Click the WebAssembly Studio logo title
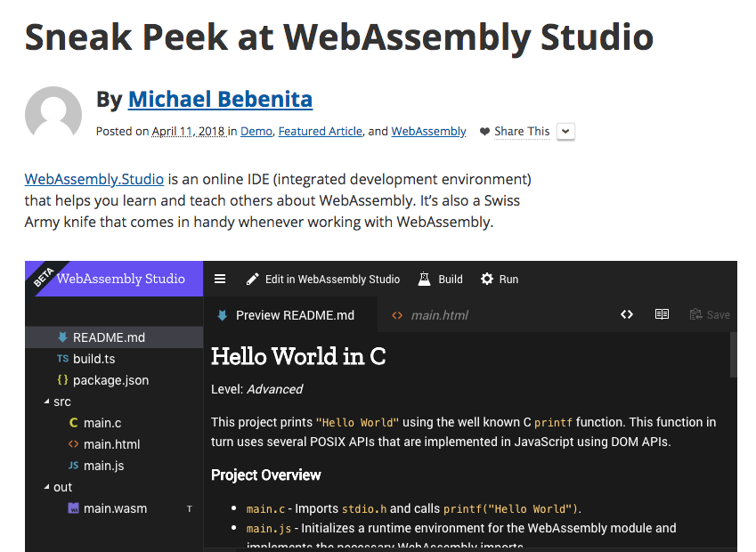 (120, 279)
